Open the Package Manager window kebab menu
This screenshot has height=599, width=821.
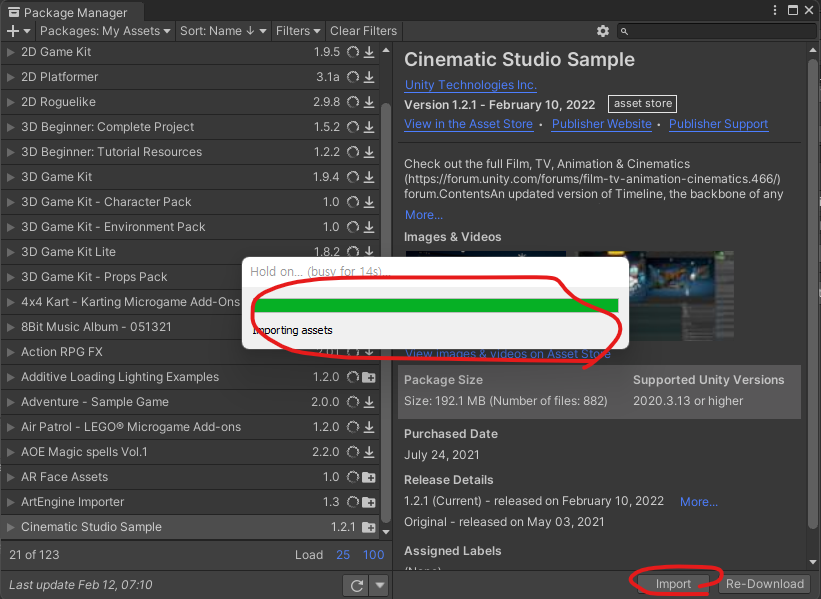pos(775,10)
